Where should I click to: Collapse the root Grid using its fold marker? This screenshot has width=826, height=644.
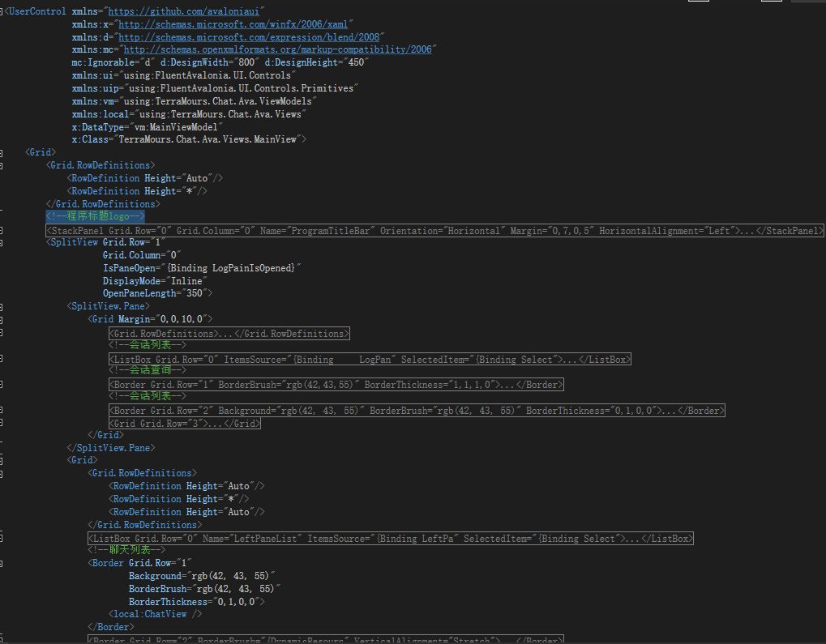[5, 151]
